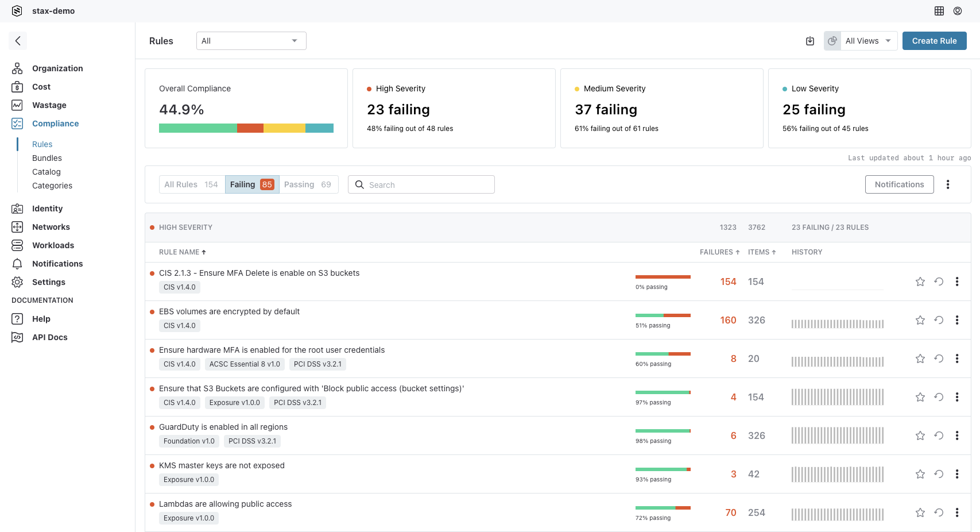Click the 72% passing progress bar
The width and height of the screenshot is (980, 532).
click(x=663, y=508)
